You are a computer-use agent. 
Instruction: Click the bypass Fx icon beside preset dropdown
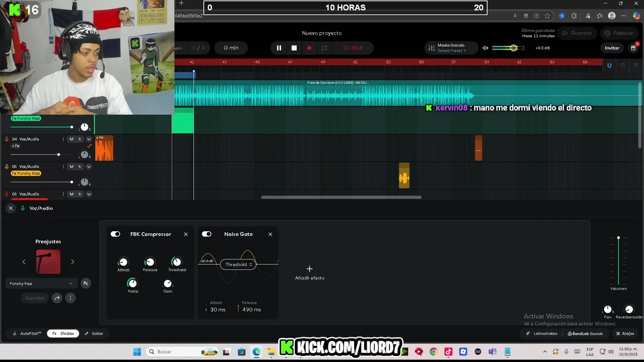point(86,284)
